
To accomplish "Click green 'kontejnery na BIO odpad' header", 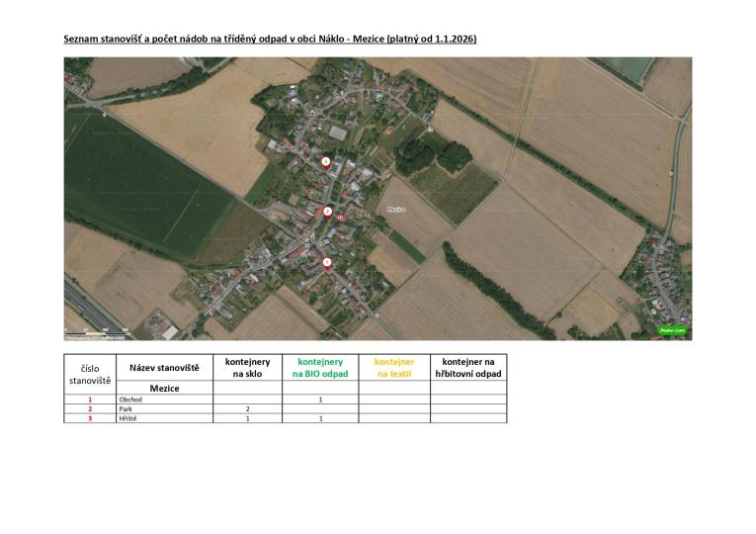I will (x=320, y=368).
